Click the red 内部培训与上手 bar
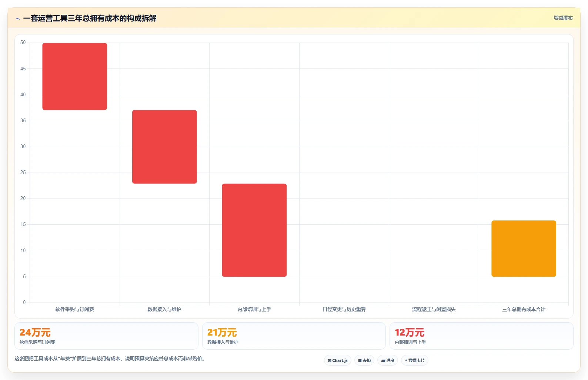This screenshot has height=380, width=588. tap(254, 230)
